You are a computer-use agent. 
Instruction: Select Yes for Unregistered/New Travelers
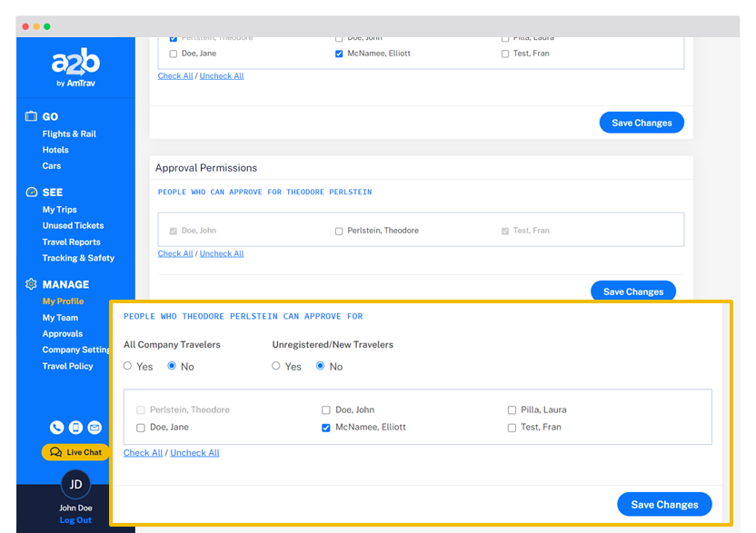(276, 367)
